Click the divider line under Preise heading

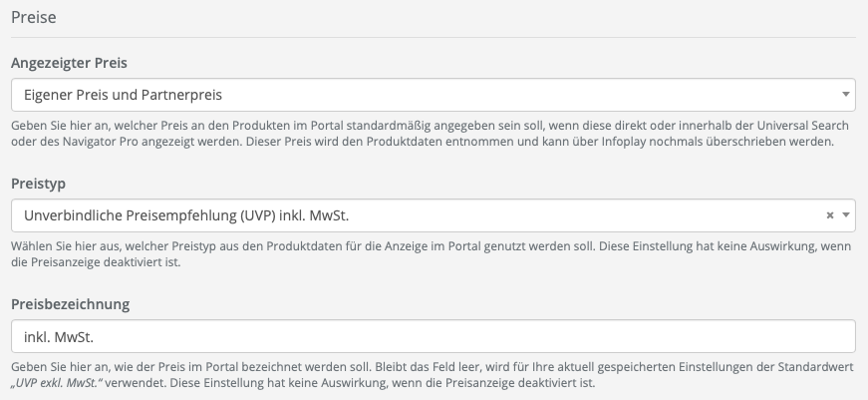pos(434,37)
